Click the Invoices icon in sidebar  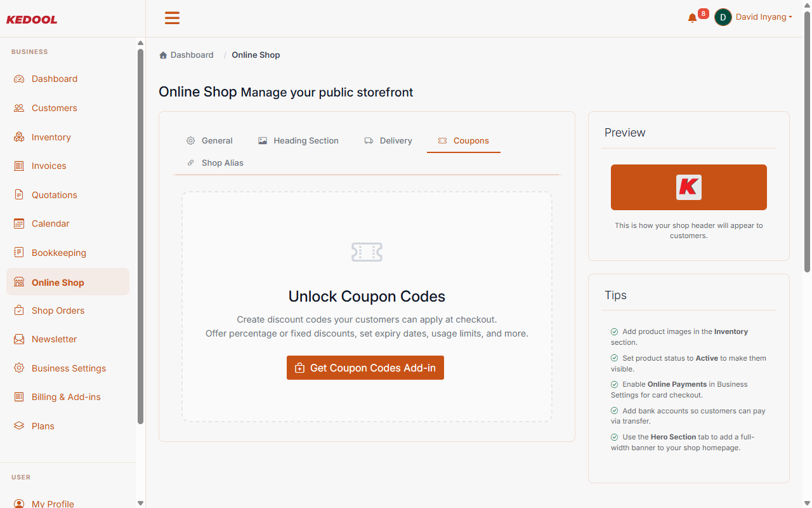pyautogui.click(x=19, y=166)
